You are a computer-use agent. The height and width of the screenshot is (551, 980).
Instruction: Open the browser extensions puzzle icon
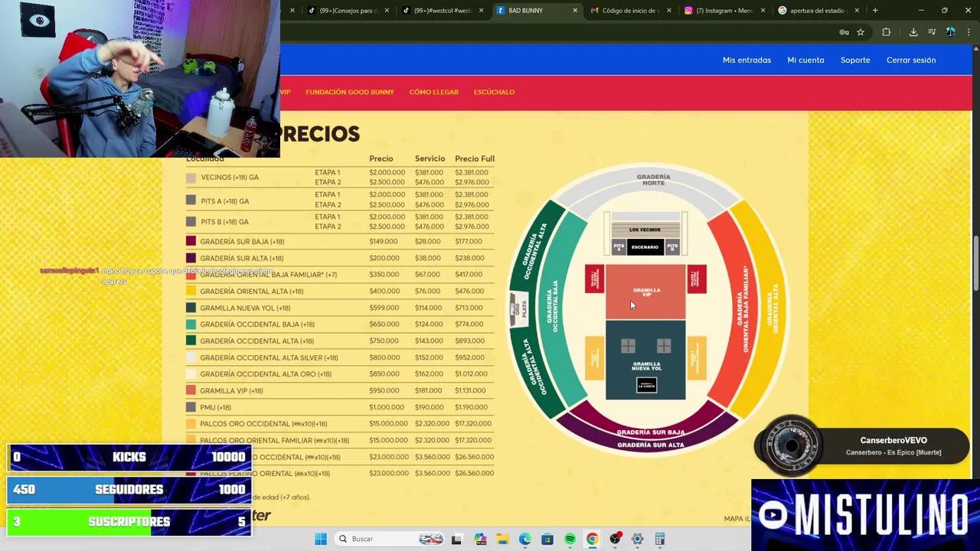point(886,32)
